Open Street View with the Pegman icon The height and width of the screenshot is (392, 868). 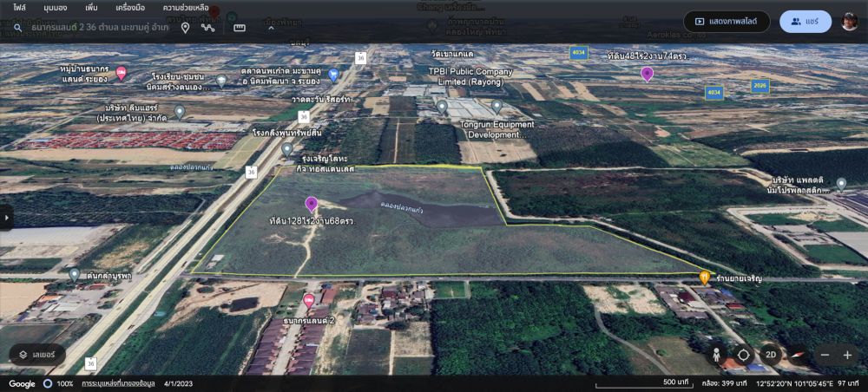(717, 355)
